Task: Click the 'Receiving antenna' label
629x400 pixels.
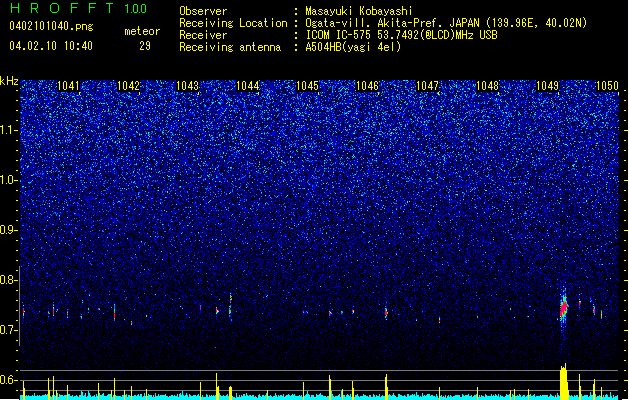Action: (230, 47)
